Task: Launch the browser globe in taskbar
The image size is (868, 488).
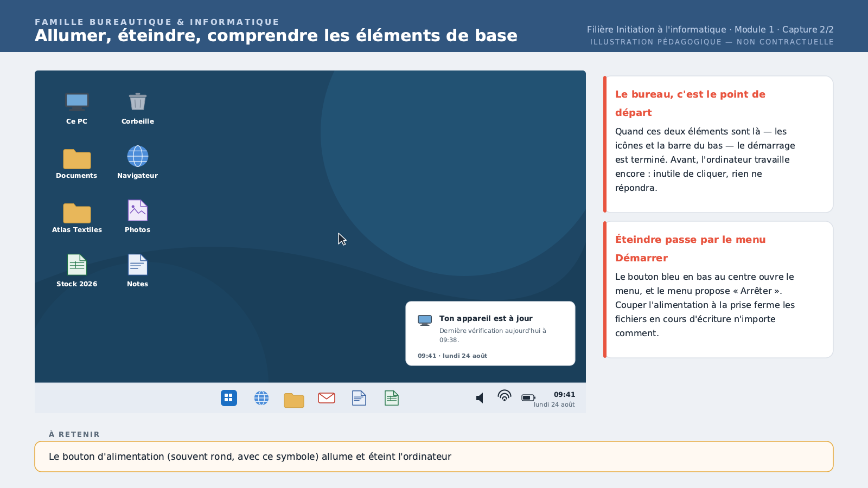Action: coord(261,398)
